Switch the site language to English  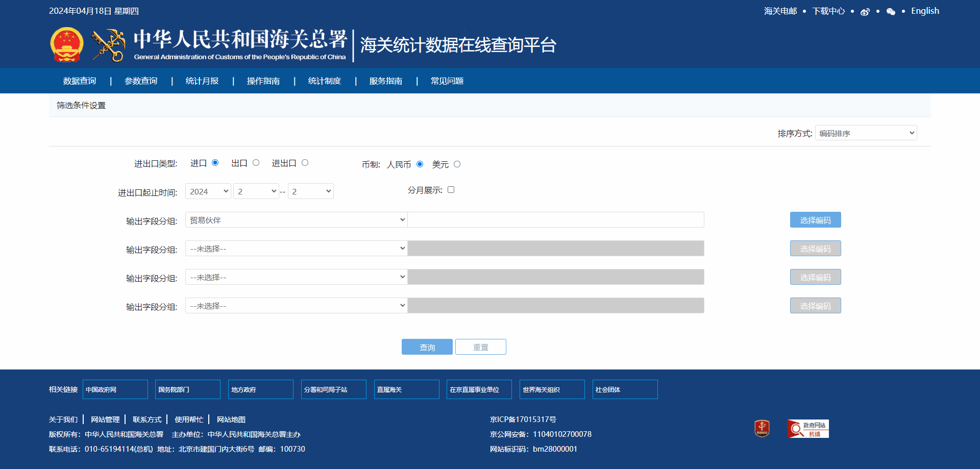[925, 11]
